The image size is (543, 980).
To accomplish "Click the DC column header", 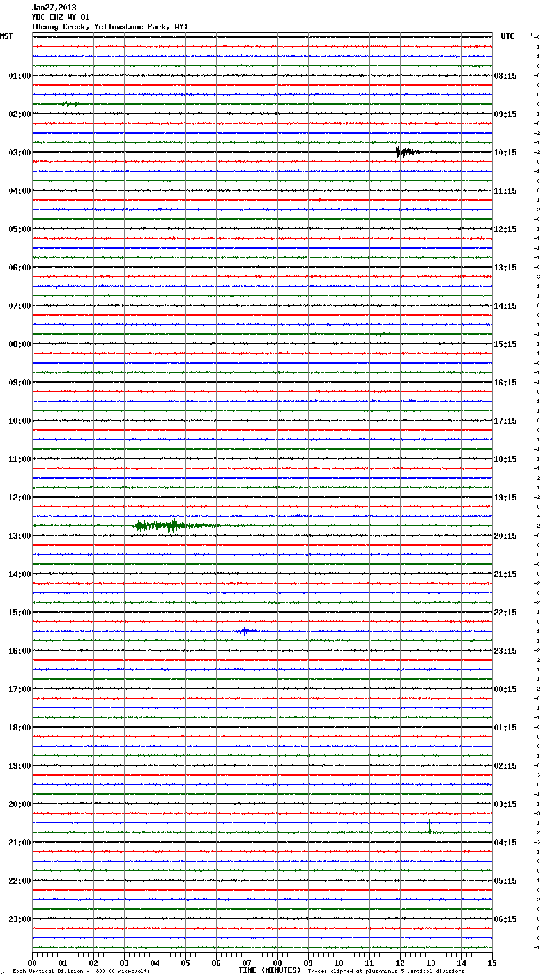I will 530,34.
